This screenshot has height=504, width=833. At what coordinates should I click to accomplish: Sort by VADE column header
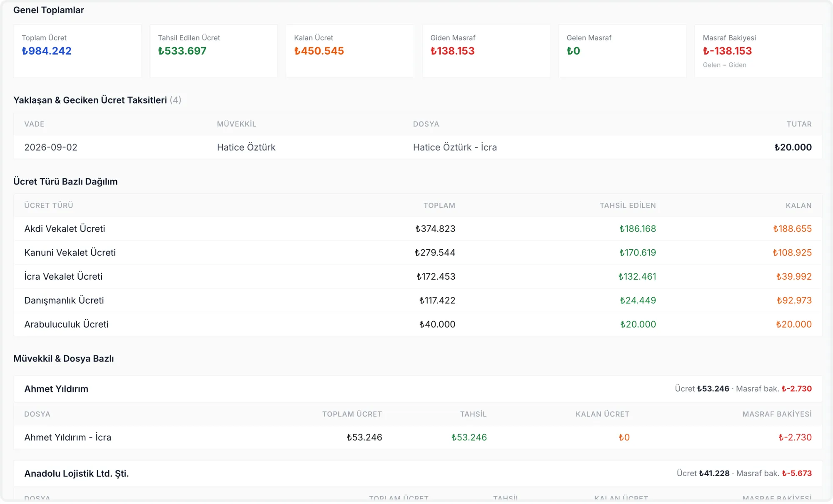point(34,124)
